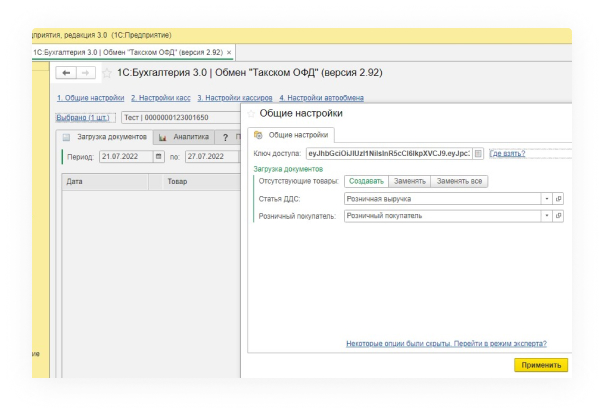Click the Розничный покупатель value field
The height and width of the screenshot is (414, 604).
(x=443, y=216)
